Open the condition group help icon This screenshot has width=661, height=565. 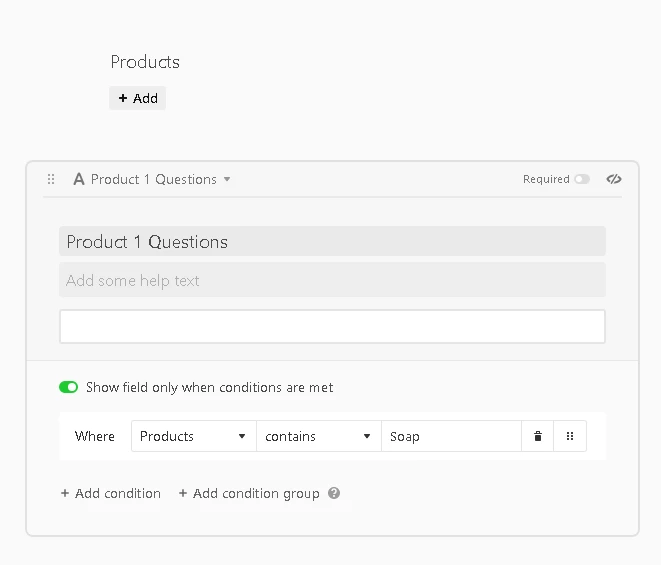click(x=334, y=493)
